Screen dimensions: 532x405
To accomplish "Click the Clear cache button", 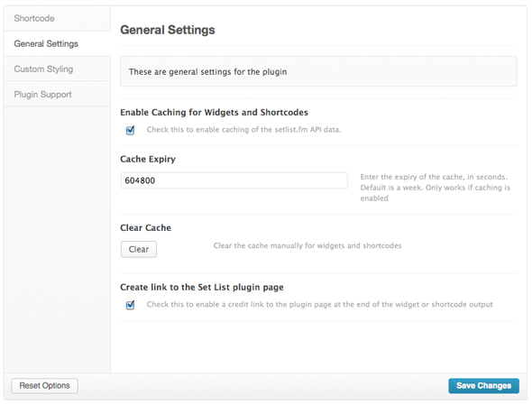I will (139, 249).
